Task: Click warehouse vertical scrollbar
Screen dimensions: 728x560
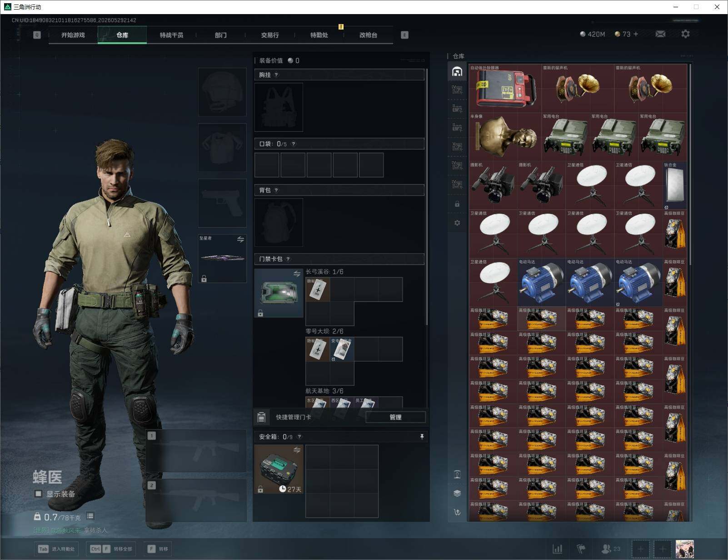Action: pos(690,164)
